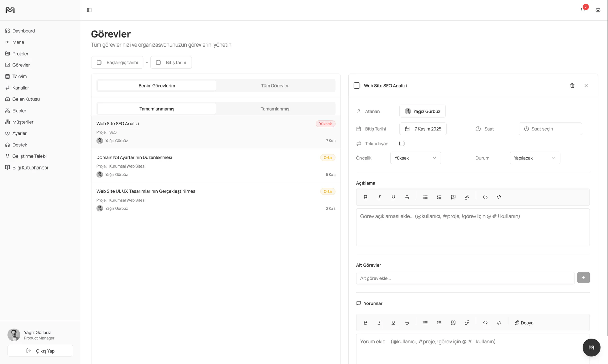
Task: Toggle the sidebar collapse icon at the top
Action: (x=89, y=10)
